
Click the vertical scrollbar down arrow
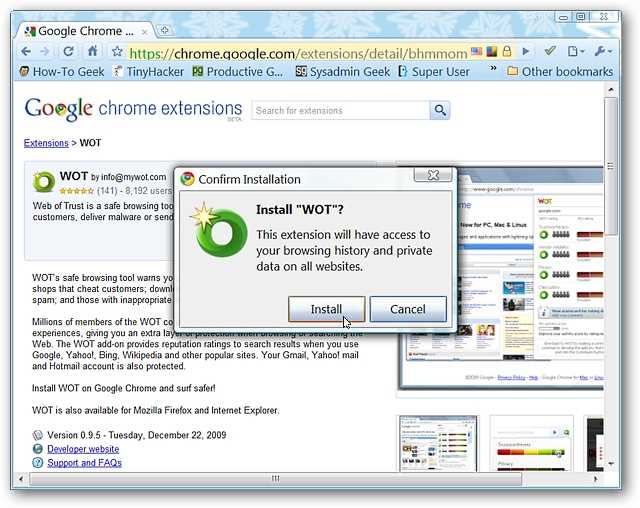pyautogui.click(x=611, y=464)
